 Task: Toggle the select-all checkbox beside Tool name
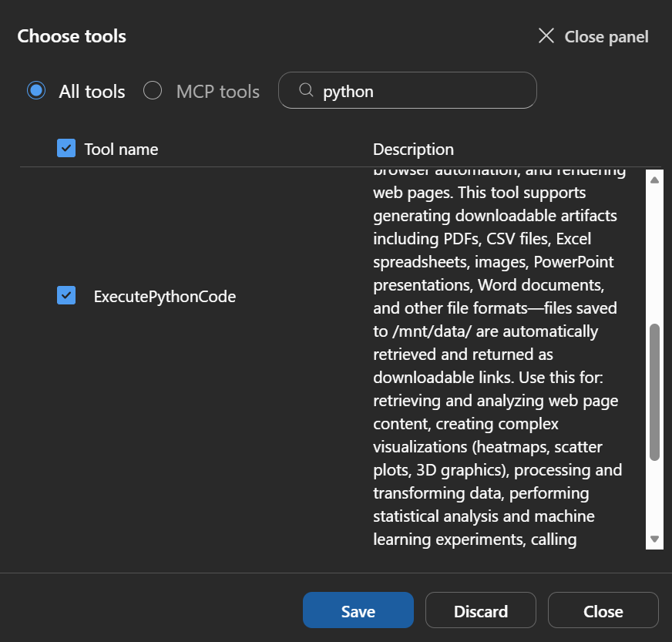tap(66, 148)
